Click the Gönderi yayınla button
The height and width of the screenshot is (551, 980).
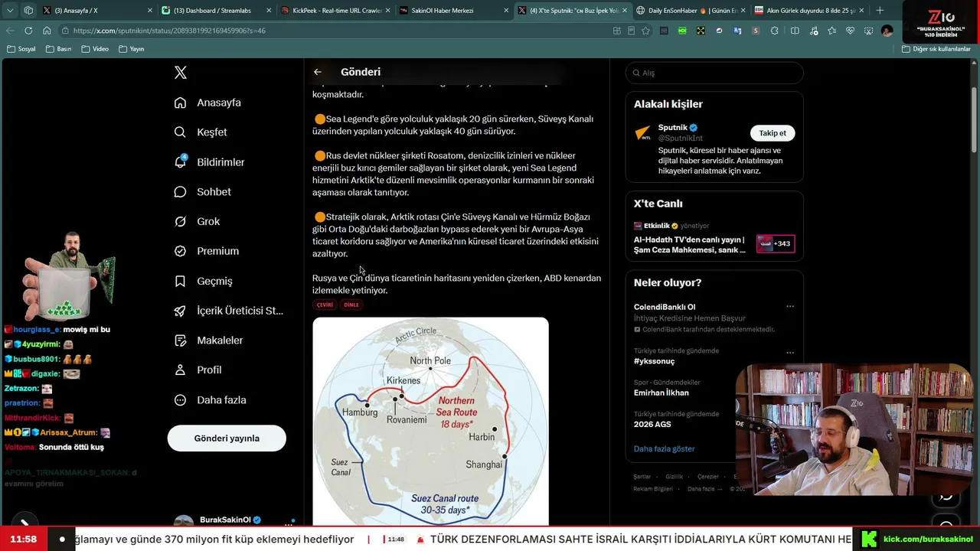[227, 439]
